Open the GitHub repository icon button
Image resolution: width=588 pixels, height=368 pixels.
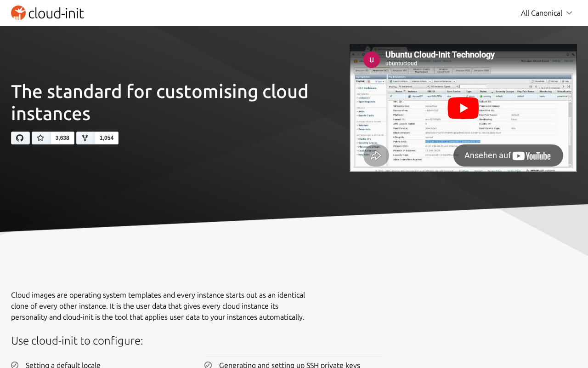[20, 138]
